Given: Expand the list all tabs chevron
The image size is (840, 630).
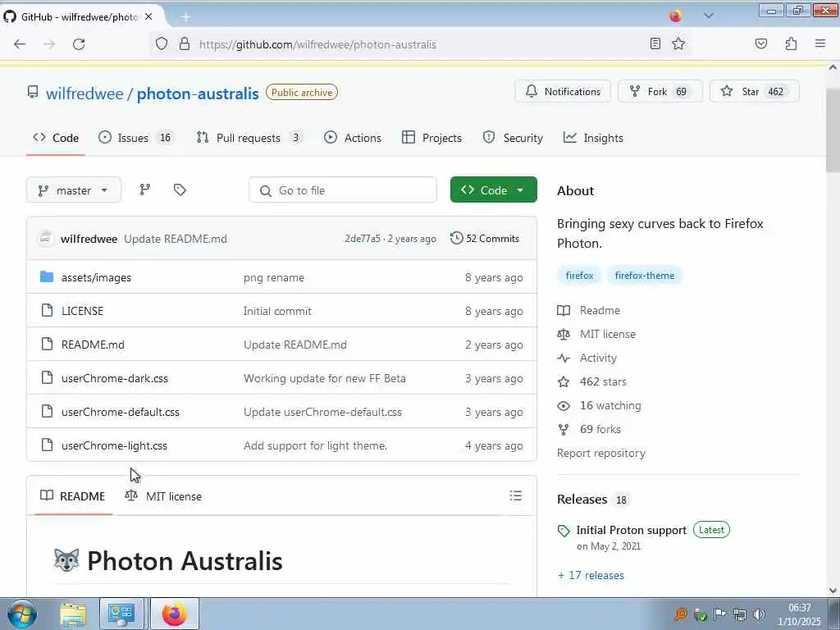Looking at the screenshot, I should (708, 16).
